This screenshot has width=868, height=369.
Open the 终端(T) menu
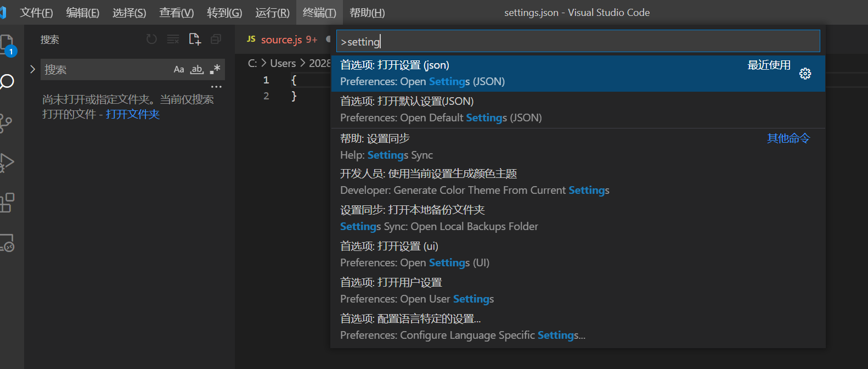[319, 13]
